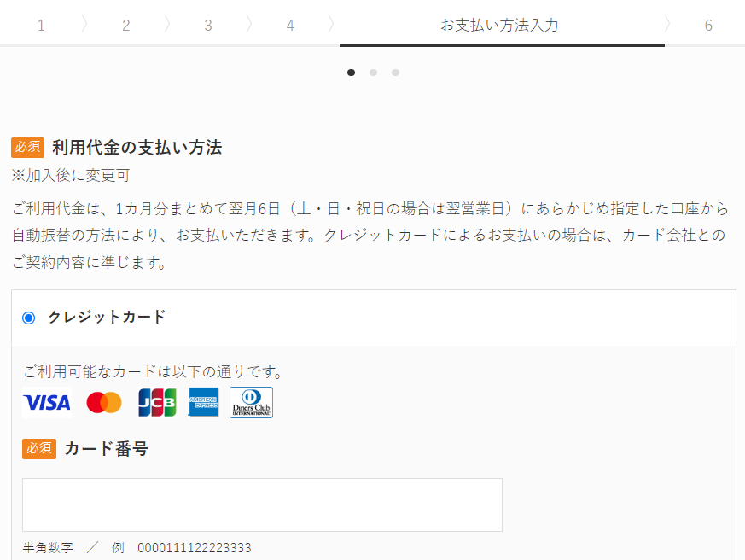Go to step 1 in progress bar
Screen dimensions: 745x560
[x=41, y=26]
